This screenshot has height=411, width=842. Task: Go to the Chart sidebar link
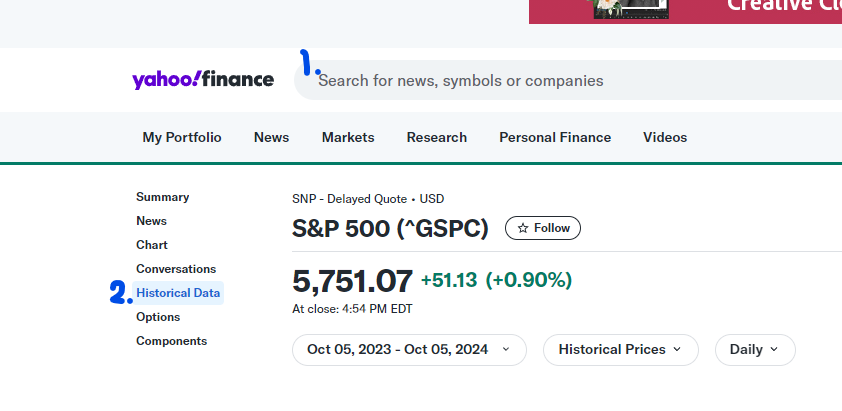[152, 245]
